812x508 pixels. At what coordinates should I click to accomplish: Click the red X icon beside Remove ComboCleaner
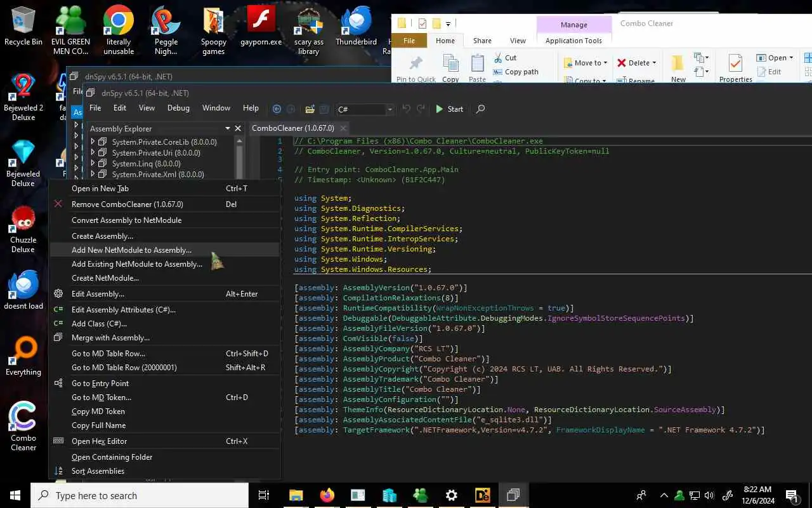(x=58, y=204)
